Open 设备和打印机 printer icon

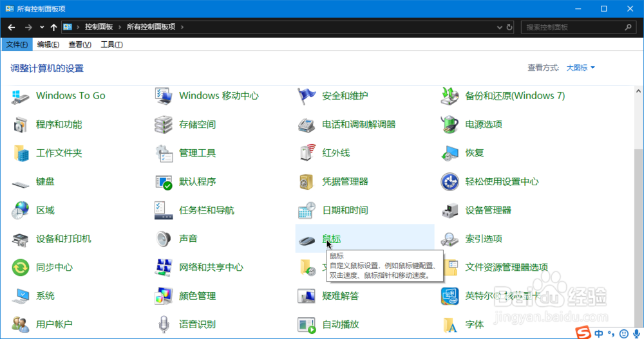(20, 239)
